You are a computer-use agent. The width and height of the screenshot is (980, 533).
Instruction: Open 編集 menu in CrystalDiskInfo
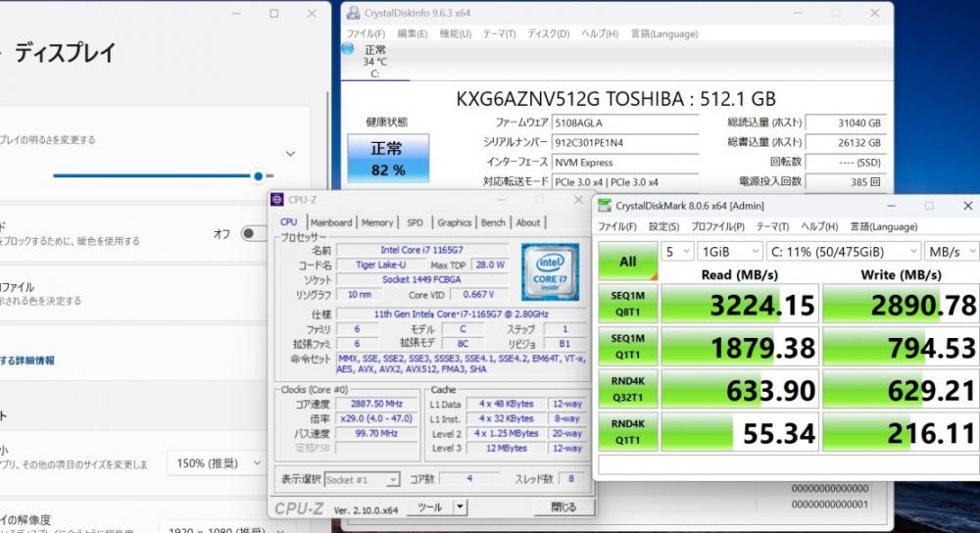tap(413, 33)
